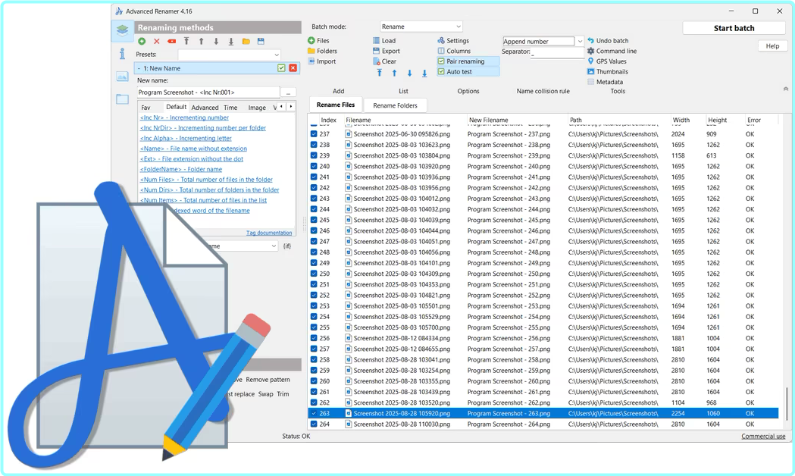Uncheck the row 263 file checkbox
795x476 pixels.
tap(313, 412)
